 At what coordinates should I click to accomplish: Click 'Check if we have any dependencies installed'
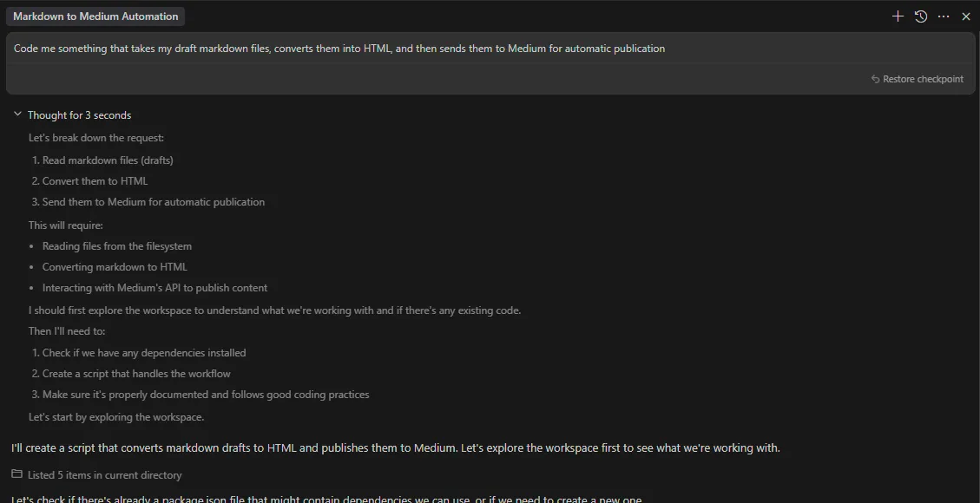[144, 353]
